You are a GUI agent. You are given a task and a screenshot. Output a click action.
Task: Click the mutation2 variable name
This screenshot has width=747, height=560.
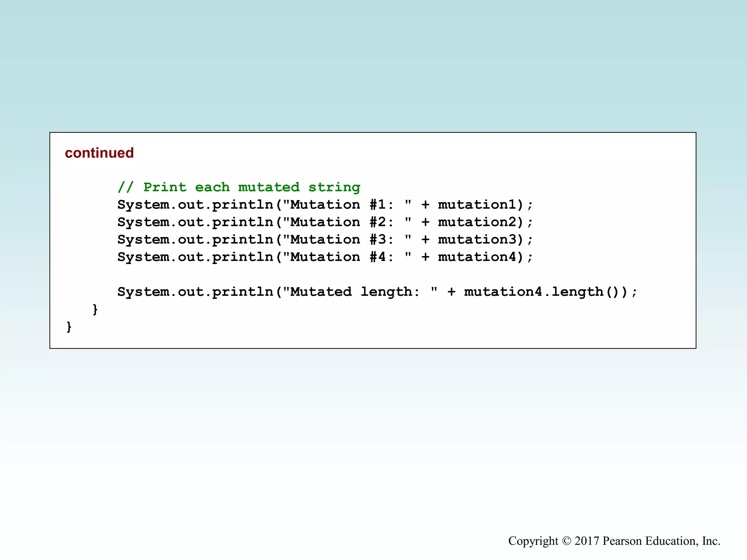point(477,222)
